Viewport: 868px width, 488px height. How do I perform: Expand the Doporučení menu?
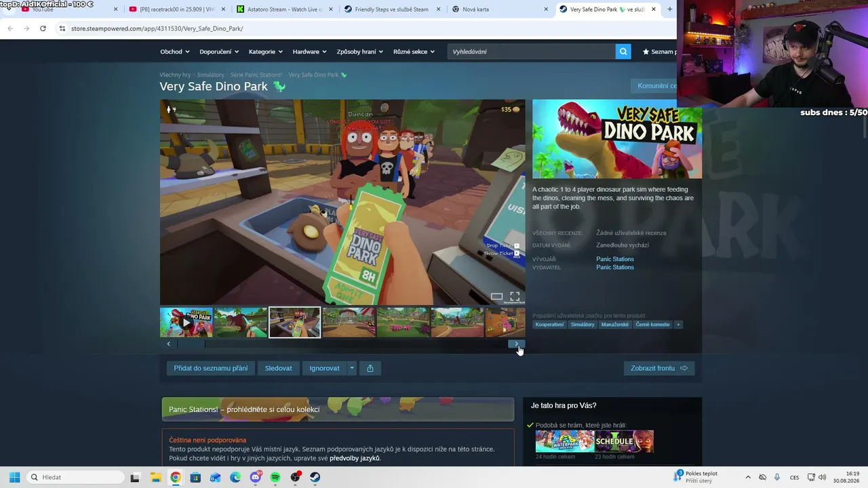tap(218, 52)
